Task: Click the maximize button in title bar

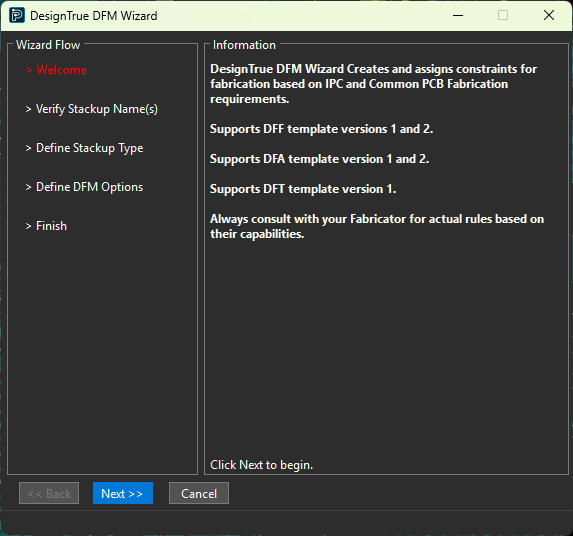Action: (x=503, y=15)
